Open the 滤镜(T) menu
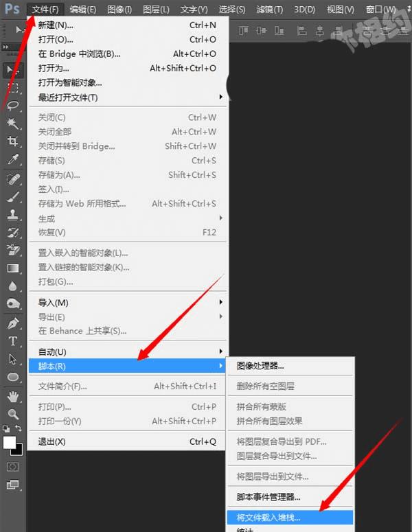 tap(269, 9)
